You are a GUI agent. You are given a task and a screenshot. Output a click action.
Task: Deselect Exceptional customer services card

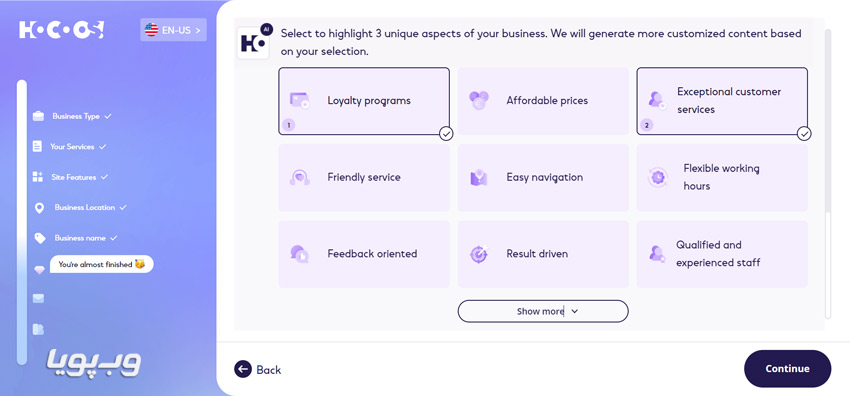[722, 101]
